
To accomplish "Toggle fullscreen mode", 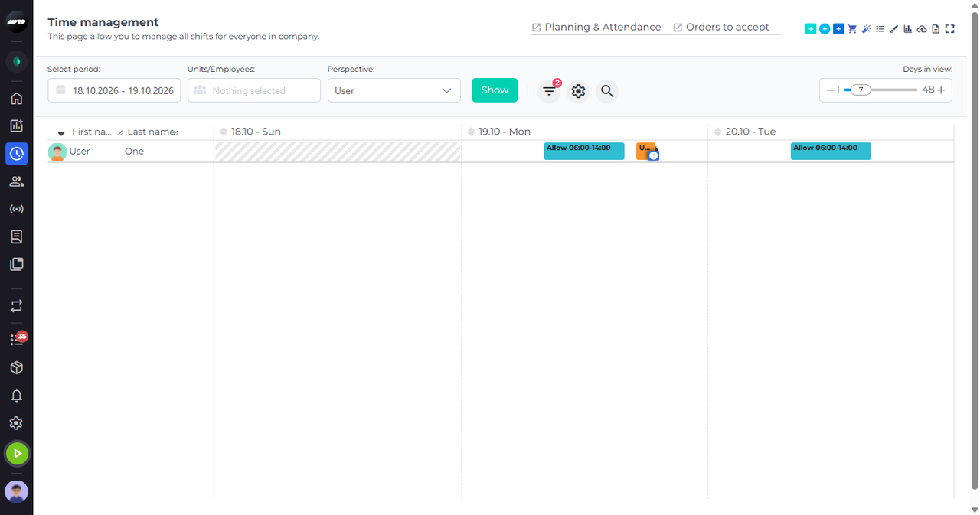I will (950, 29).
